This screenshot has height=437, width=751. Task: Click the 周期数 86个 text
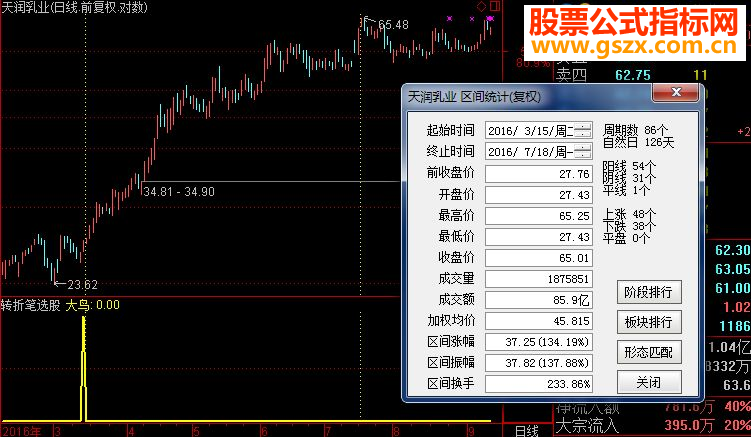point(635,130)
